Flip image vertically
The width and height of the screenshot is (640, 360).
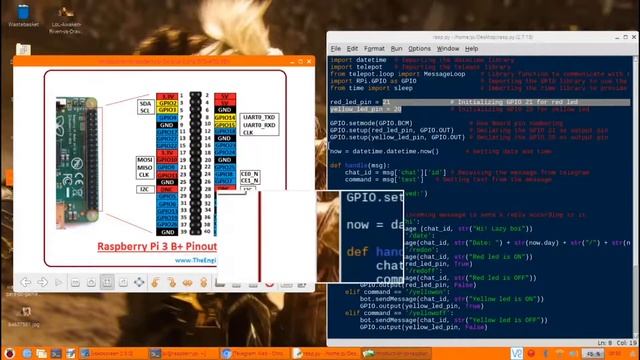203,282
